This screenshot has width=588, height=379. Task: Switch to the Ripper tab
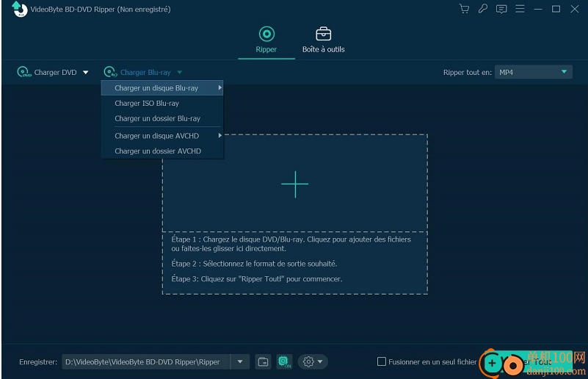pos(266,40)
